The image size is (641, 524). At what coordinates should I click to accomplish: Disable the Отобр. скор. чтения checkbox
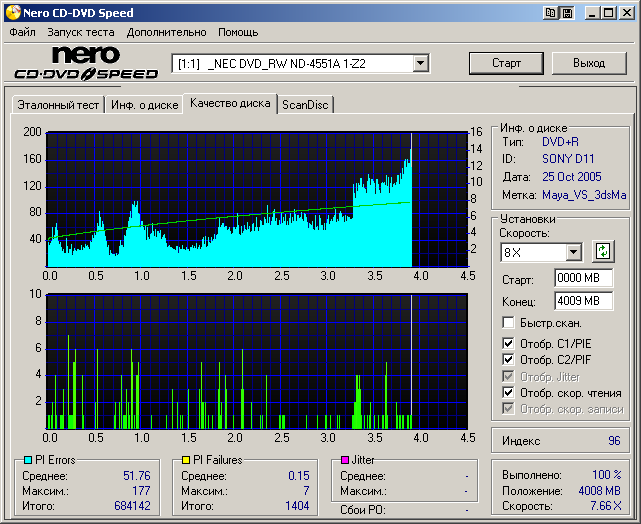pos(509,393)
